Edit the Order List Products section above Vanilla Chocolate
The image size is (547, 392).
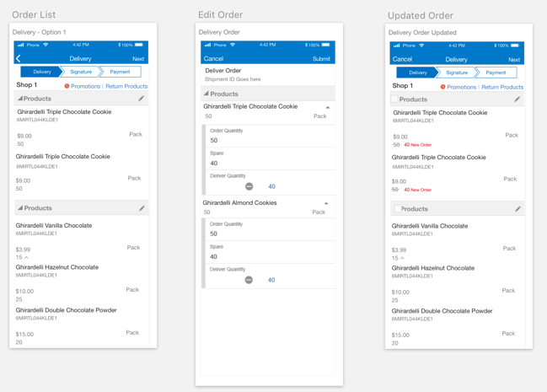click(142, 208)
